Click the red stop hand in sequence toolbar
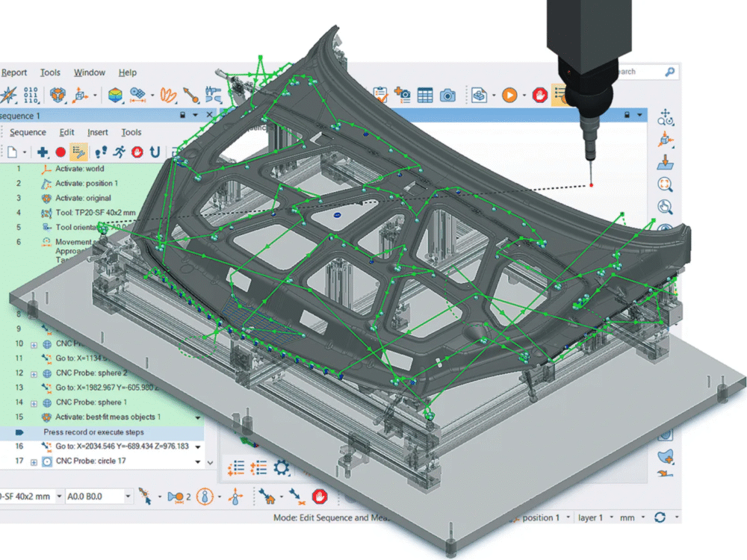The height and width of the screenshot is (560, 747). pyautogui.click(x=137, y=152)
